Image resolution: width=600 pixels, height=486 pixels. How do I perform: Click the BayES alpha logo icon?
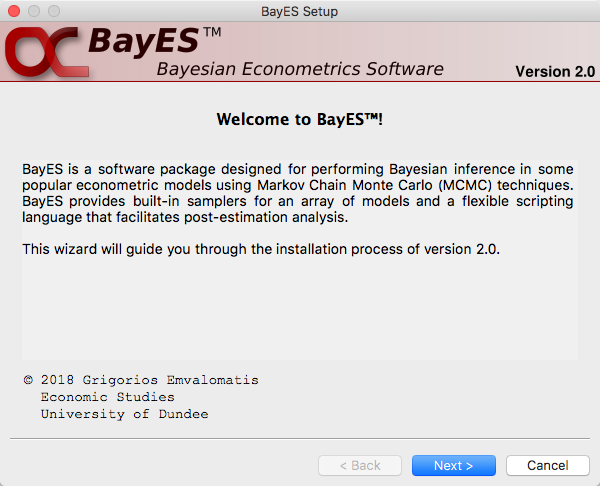click(x=46, y=52)
